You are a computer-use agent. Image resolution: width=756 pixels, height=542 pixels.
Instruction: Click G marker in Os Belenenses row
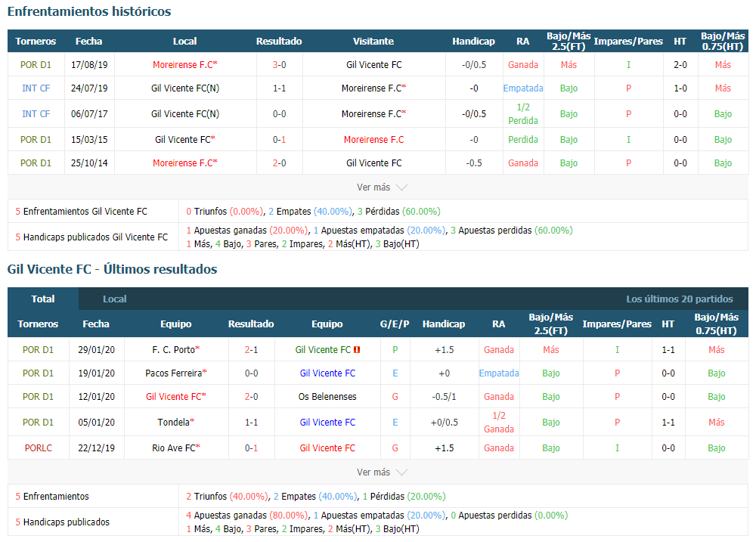pyautogui.click(x=395, y=397)
